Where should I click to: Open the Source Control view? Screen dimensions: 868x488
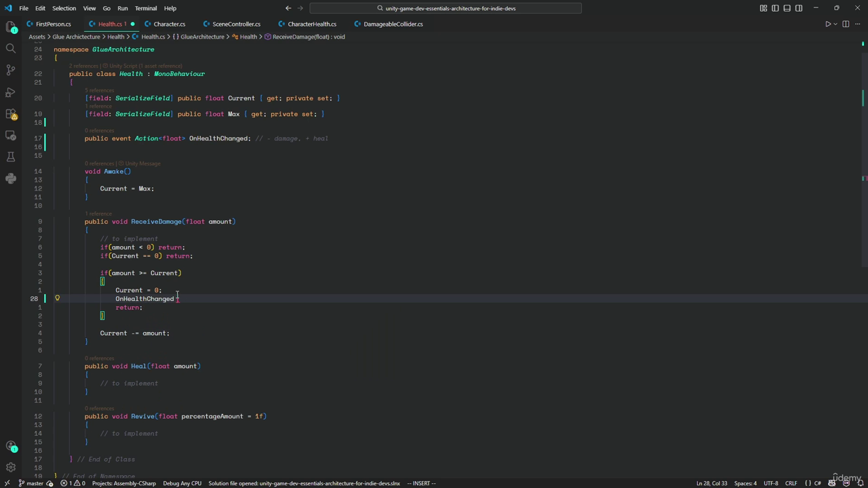11,70
